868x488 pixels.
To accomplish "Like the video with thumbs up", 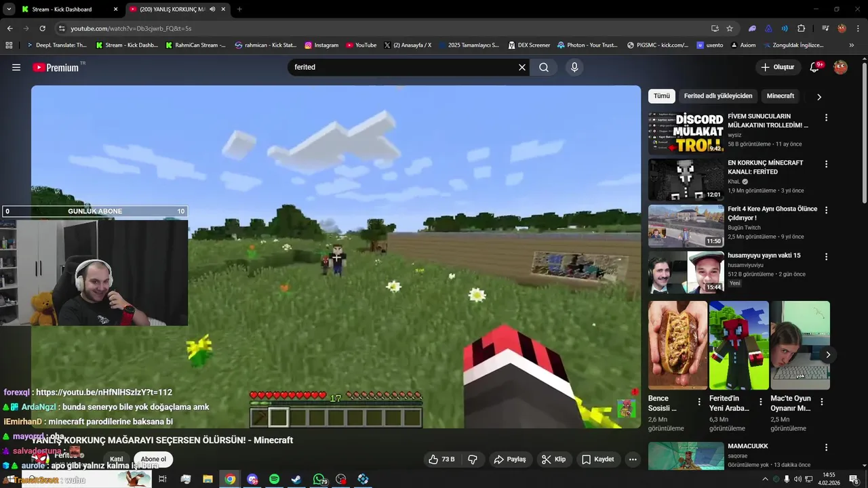I will (x=441, y=459).
